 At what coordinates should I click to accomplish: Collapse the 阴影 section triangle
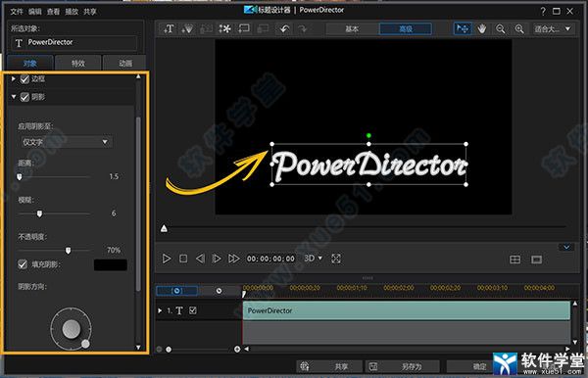click(14, 97)
